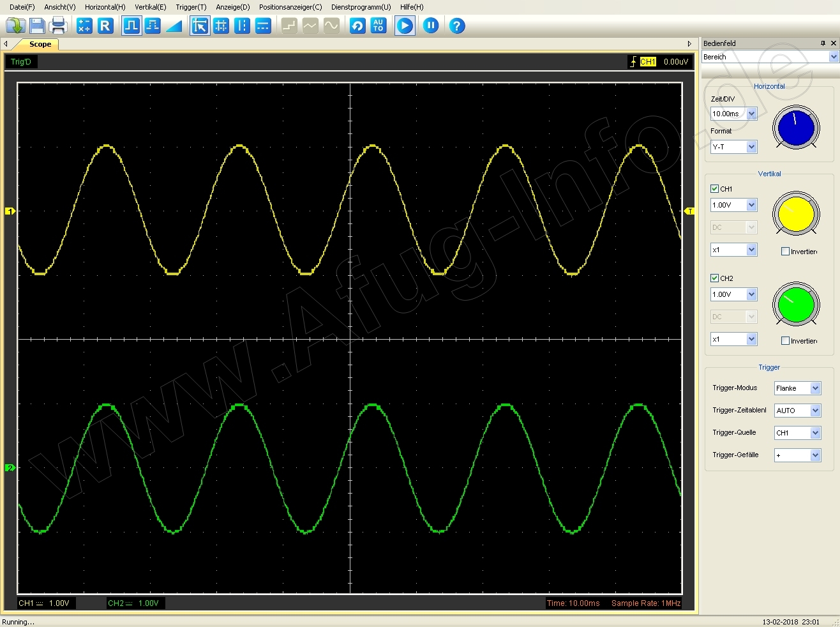The image size is (840, 627).
Task: Click the Time: 10.00ms readout
Action: coord(573,603)
